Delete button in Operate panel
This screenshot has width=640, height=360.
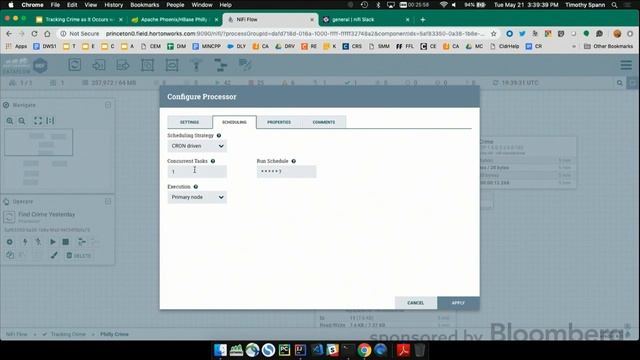click(x=79, y=256)
